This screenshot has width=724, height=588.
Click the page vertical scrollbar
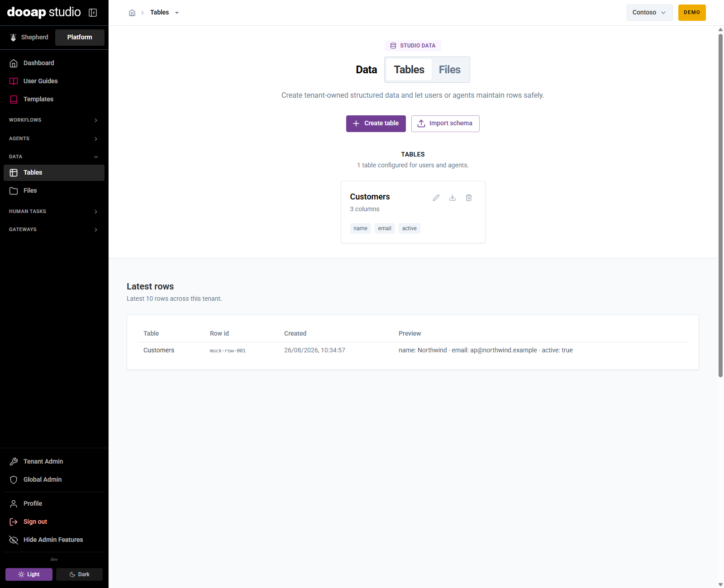[x=720, y=206]
